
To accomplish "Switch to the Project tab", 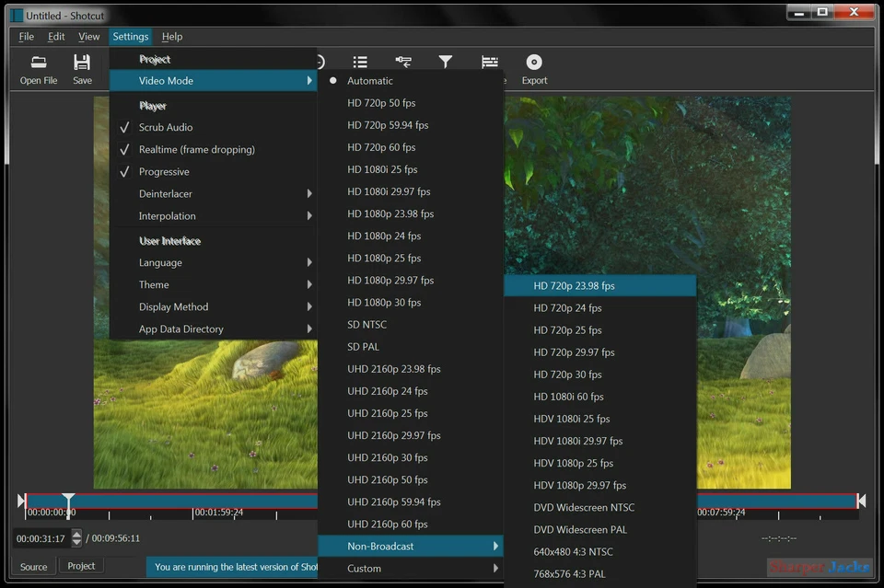I will pyautogui.click(x=81, y=566).
